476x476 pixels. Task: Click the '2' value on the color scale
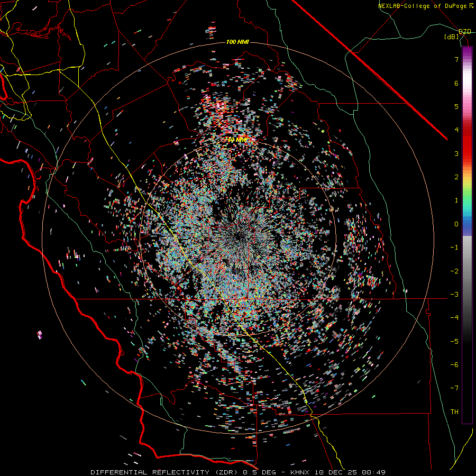[x=456, y=177]
